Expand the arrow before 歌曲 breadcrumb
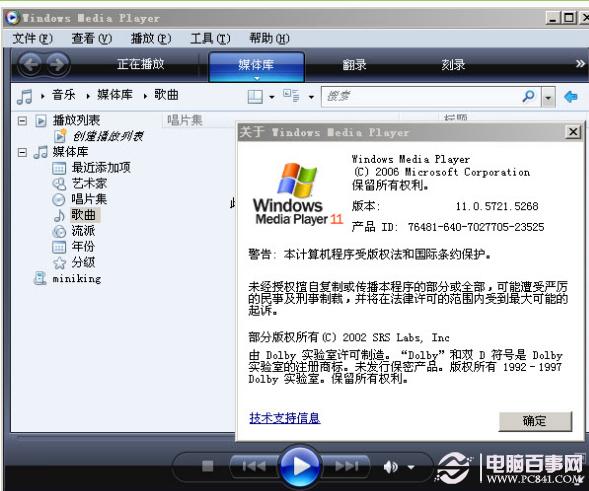Image resolution: width=589 pixels, height=491 pixels. [145, 96]
